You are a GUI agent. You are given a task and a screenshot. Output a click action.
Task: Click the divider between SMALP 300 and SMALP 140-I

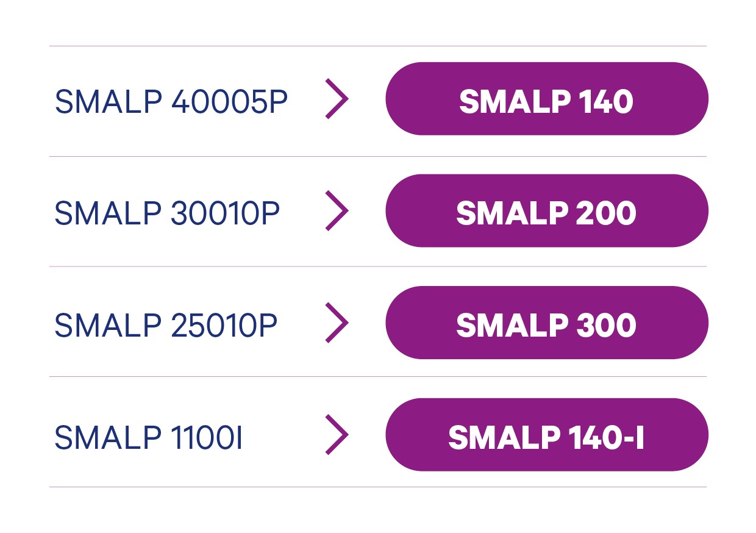tap(378, 376)
